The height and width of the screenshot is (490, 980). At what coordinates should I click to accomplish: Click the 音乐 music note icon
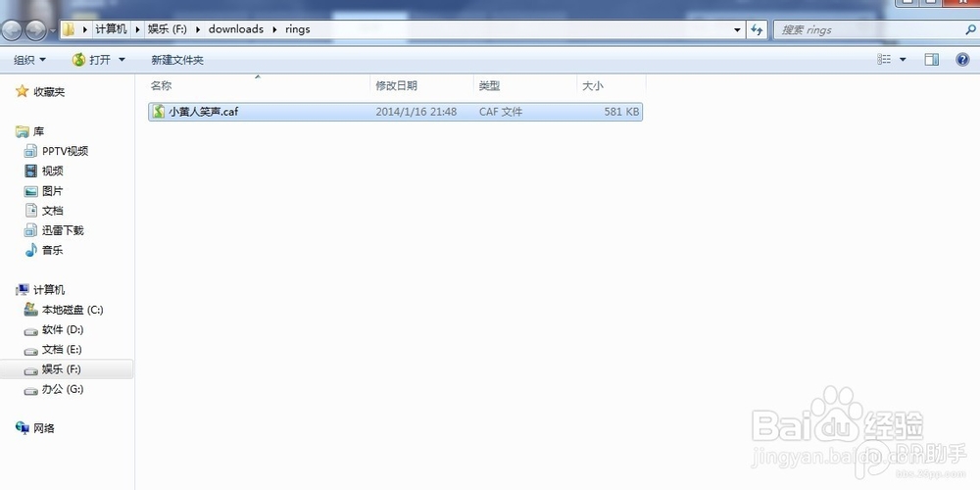(30, 250)
